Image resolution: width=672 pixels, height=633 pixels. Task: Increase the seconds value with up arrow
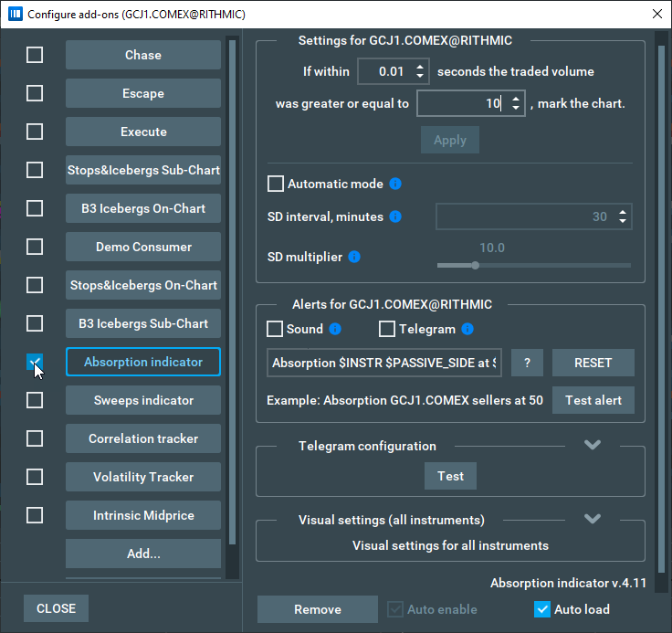click(x=420, y=66)
